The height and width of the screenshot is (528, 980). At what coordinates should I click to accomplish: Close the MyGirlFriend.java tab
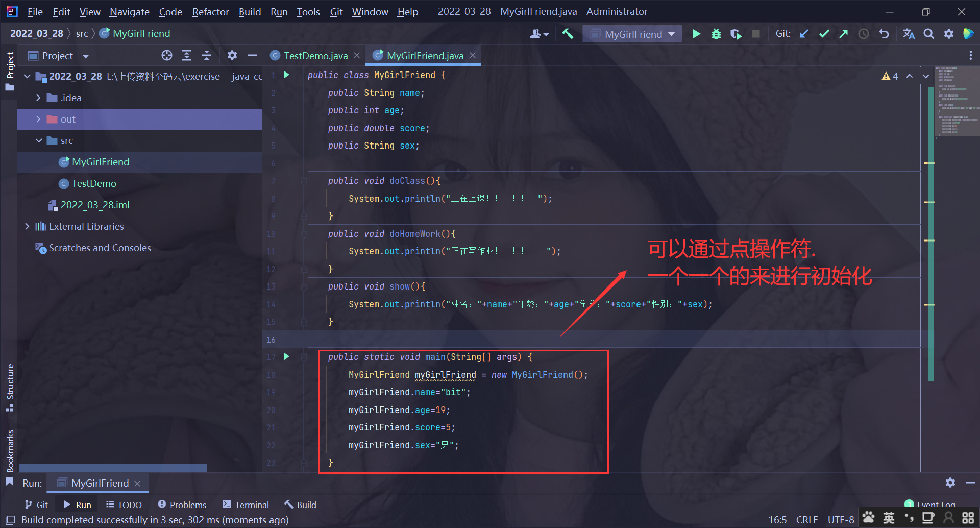473,55
